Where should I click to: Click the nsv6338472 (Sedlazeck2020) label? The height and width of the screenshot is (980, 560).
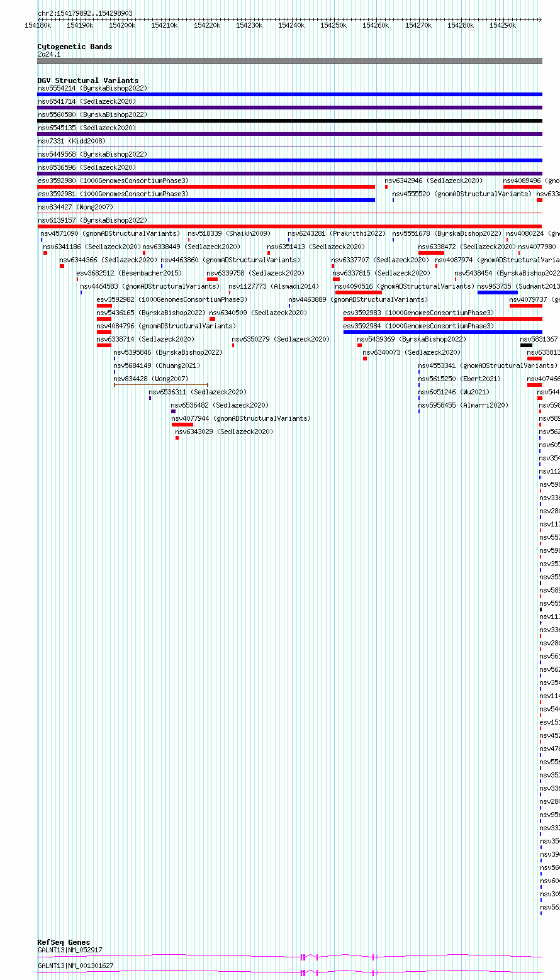(x=467, y=247)
